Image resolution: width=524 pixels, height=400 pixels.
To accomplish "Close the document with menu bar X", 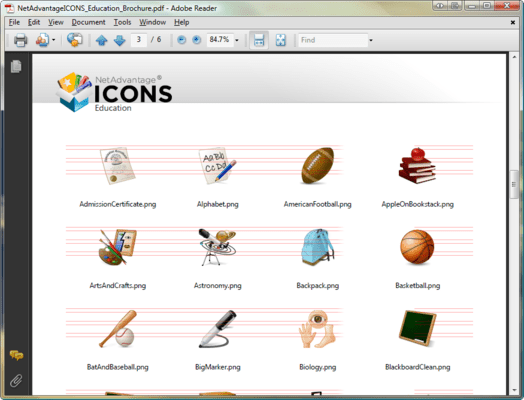I will (513, 22).
